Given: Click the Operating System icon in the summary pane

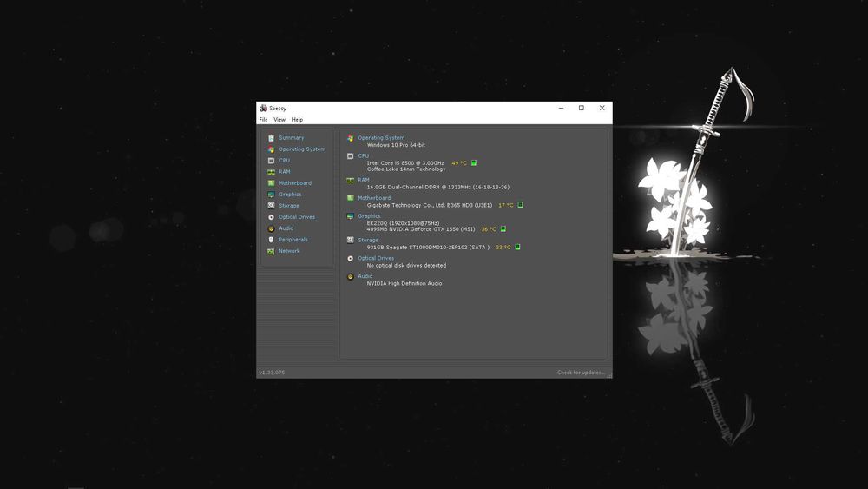Looking at the screenshot, I should tap(351, 138).
